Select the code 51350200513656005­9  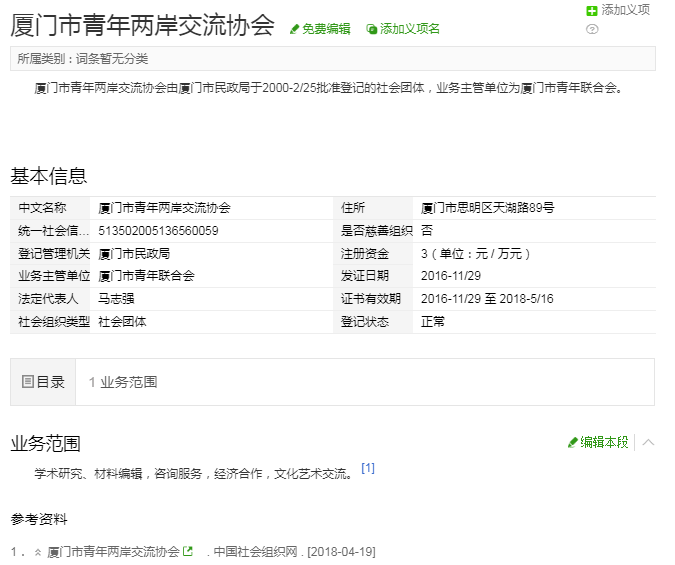158,231
